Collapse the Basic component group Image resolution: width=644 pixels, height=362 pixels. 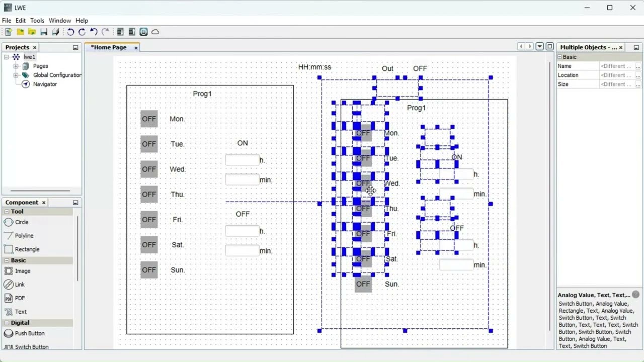[7, 260]
